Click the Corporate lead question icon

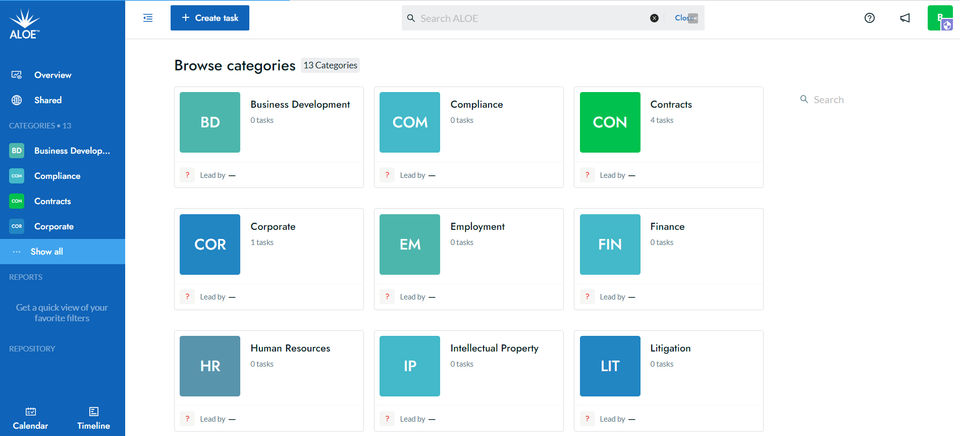pos(187,297)
